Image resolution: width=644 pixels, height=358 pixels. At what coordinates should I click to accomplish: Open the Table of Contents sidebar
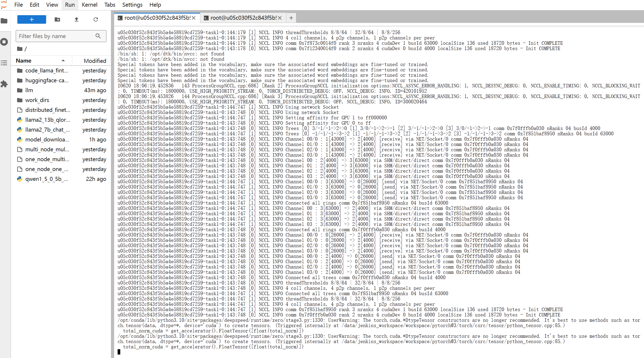pyautogui.click(x=4, y=63)
